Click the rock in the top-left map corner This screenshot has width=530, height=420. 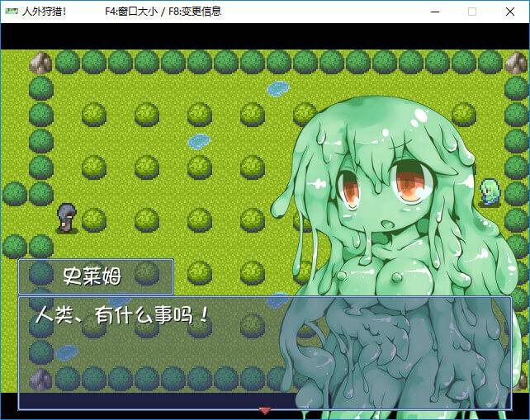[40, 63]
